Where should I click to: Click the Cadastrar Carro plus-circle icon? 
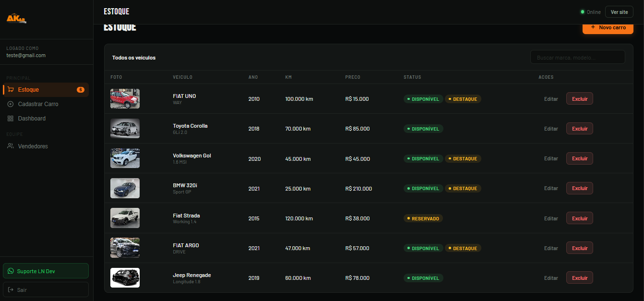pyautogui.click(x=11, y=104)
